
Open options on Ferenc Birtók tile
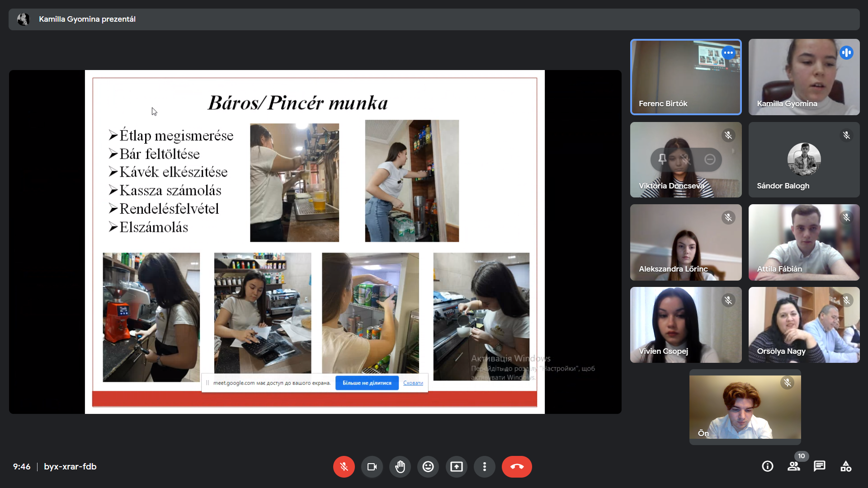tap(728, 53)
